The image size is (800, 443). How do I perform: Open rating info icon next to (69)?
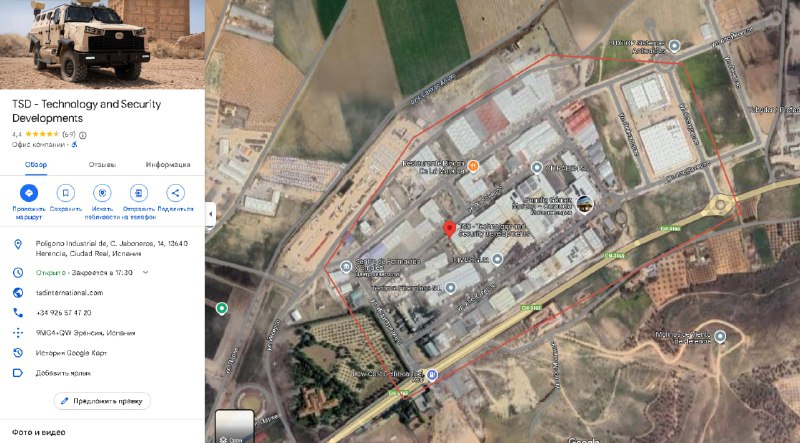tap(83, 135)
